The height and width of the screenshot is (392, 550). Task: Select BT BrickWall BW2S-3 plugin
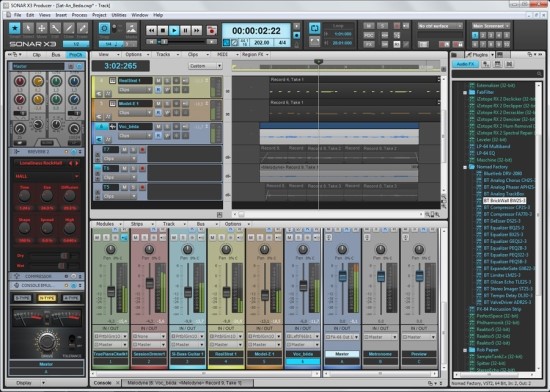pyautogui.click(x=504, y=201)
